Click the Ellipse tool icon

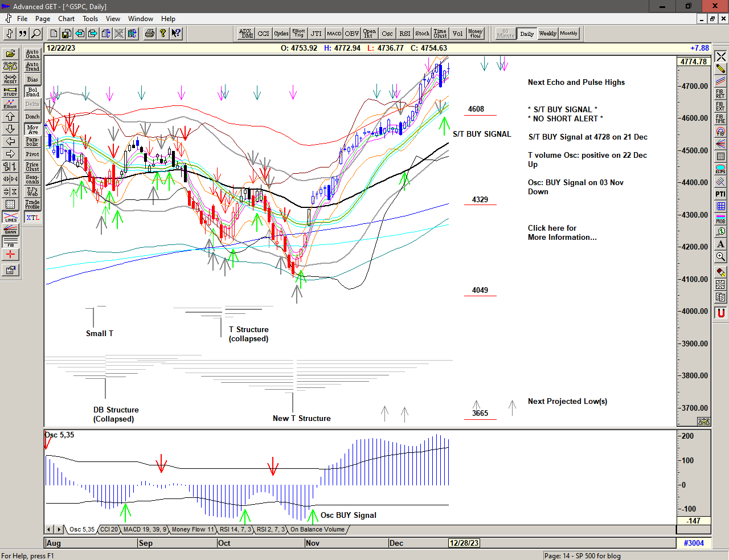tap(720, 169)
